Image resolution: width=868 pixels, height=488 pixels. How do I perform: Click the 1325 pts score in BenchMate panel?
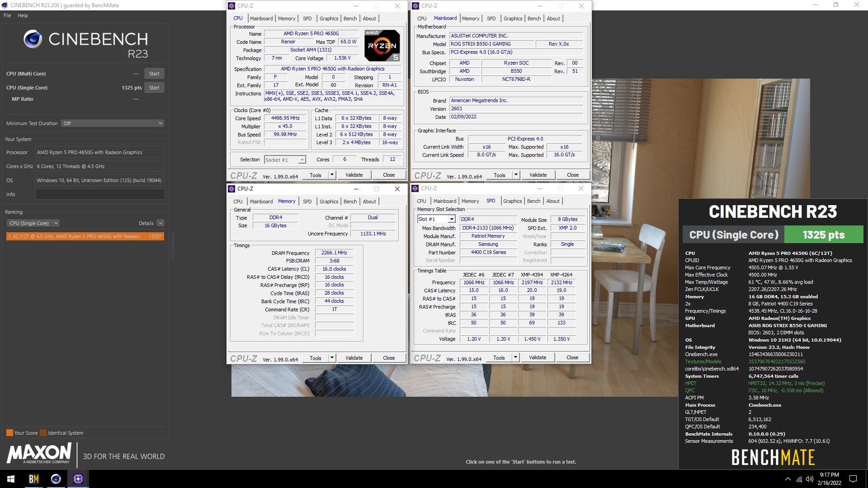point(823,235)
